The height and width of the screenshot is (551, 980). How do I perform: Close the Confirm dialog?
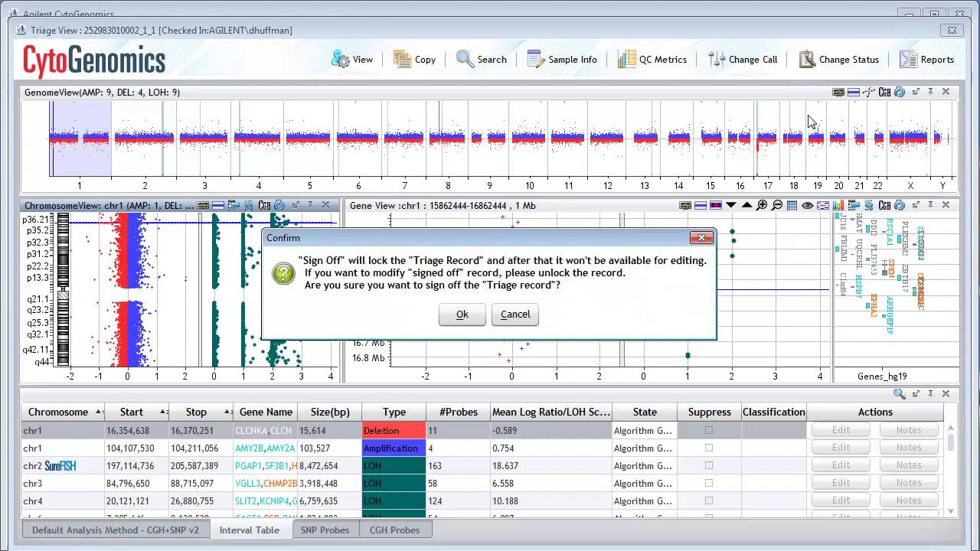[x=701, y=238]
